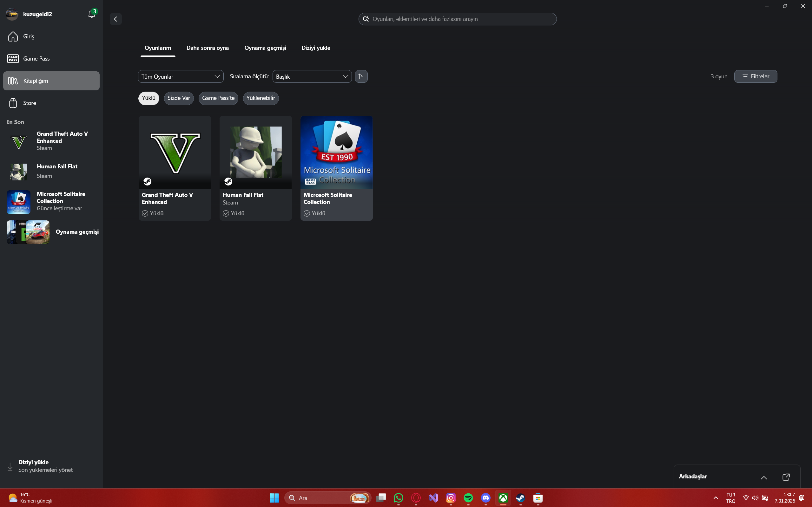Screen dimensions: 812x507
Task: Toggle the Game Pass'te filter chip
Action: (218, 98)
